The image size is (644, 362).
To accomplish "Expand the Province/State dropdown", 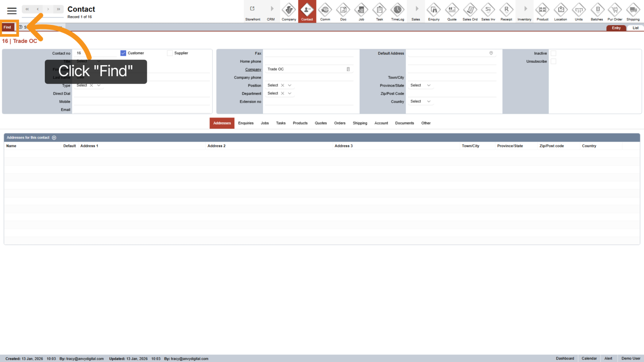I will click(421, 85).
